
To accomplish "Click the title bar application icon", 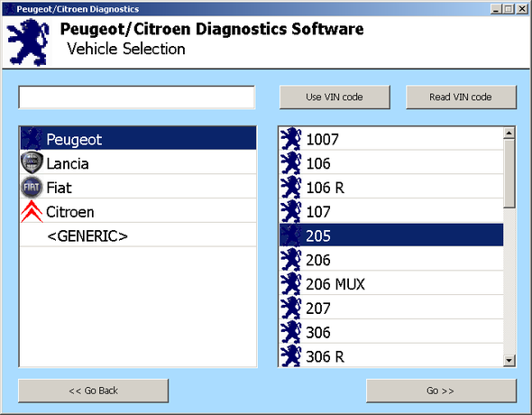I will point(9,9).
